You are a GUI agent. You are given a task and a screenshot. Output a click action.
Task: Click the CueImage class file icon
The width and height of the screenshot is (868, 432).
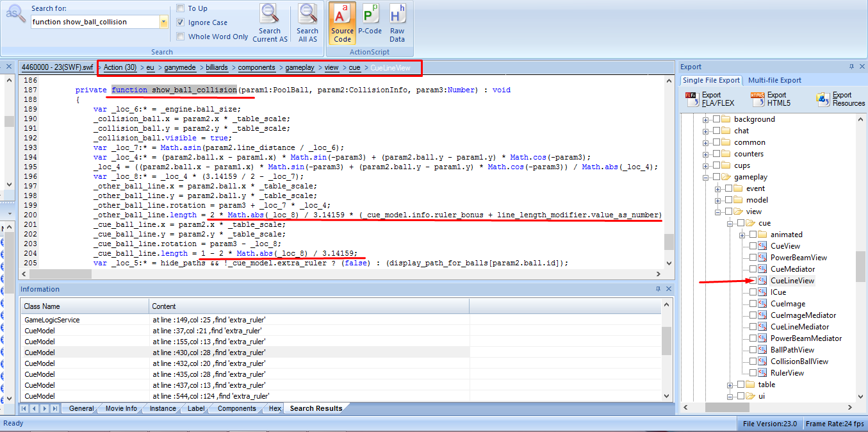762,304
